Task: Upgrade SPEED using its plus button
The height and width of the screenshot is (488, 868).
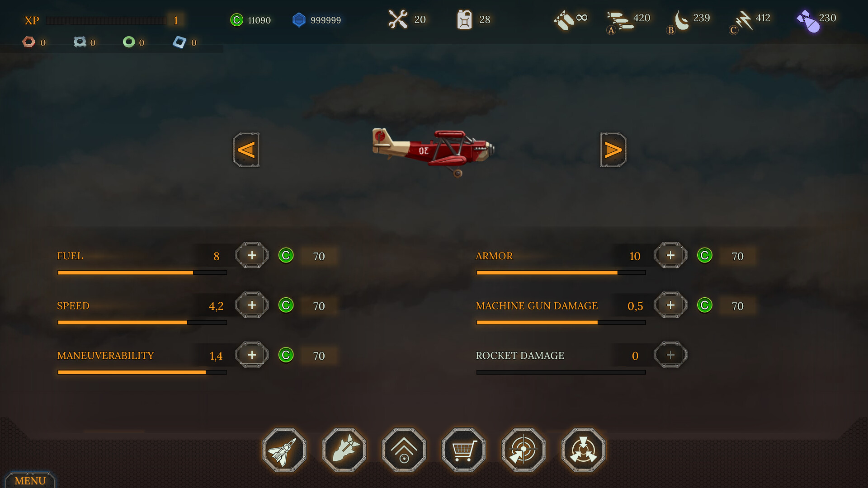Action: point(252,305)
